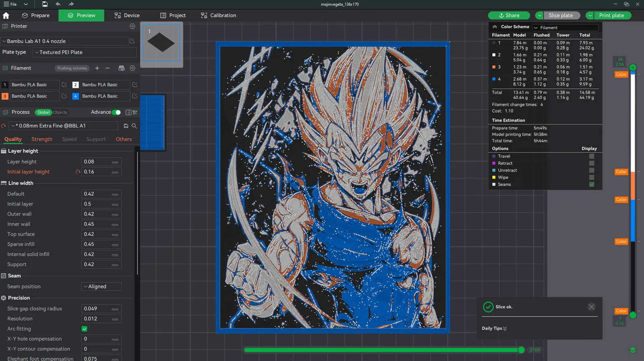Screen dimensions: 644x361
Task: Edit filament 4 preset
Action: click(x=135, y=96)
